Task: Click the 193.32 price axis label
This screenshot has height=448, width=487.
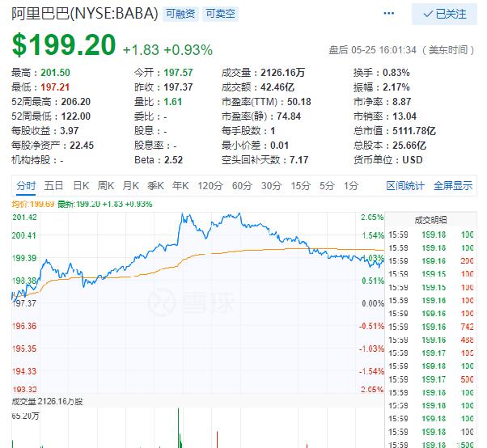Action: tap(24, 389)
